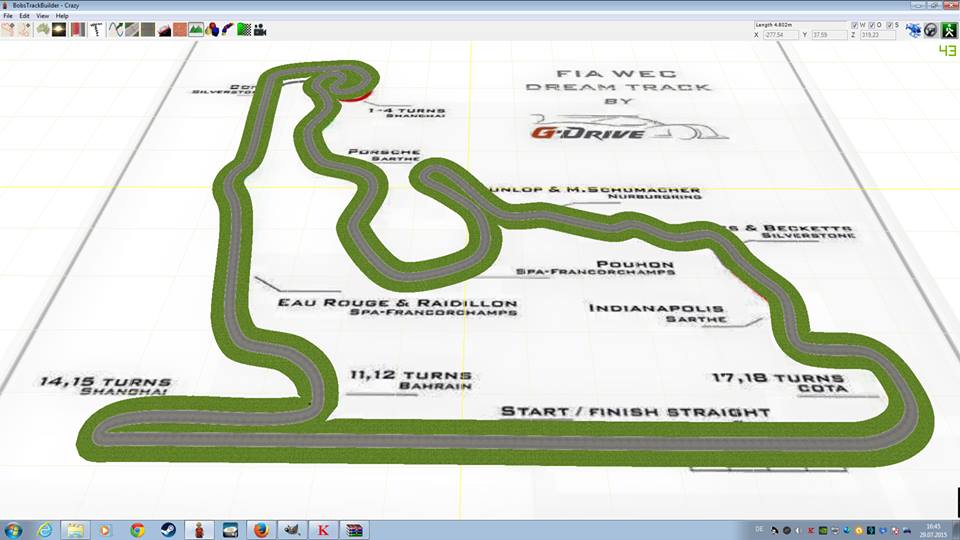Open Steam from the taskbar
This screenshot has height=540, width=960.
pos(168,530)
